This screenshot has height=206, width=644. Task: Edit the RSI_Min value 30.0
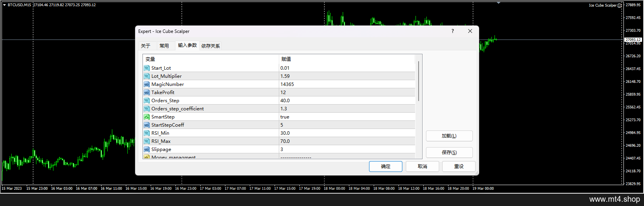pos(347,133)
